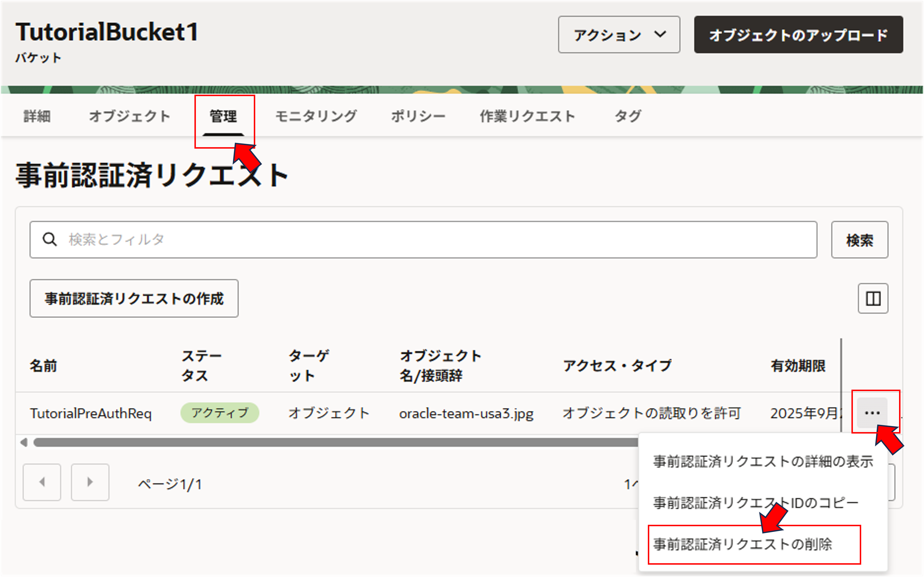Click the magnifying glass search icon
Image resolution: width=924 pixels, height=577 pixels.
pos(50,240)
